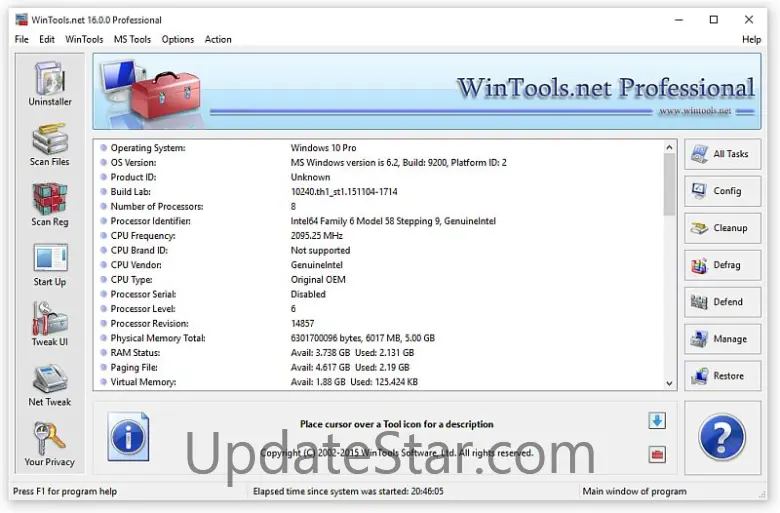Screen dimensions: 780x513
Task: Click the system info scrollbar thumb
Action: tap(670, 185)
